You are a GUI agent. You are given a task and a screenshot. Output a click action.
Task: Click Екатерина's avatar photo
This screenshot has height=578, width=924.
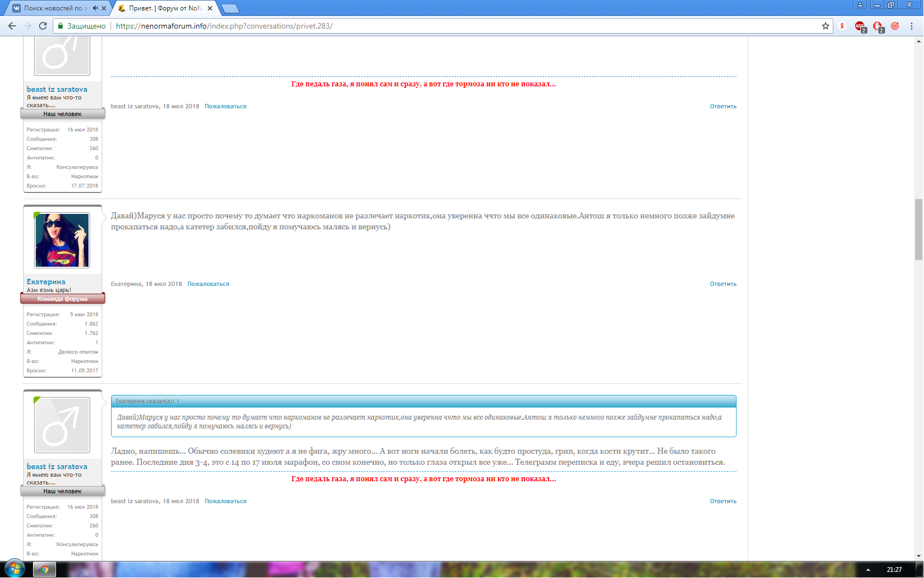tap(62, 240)
